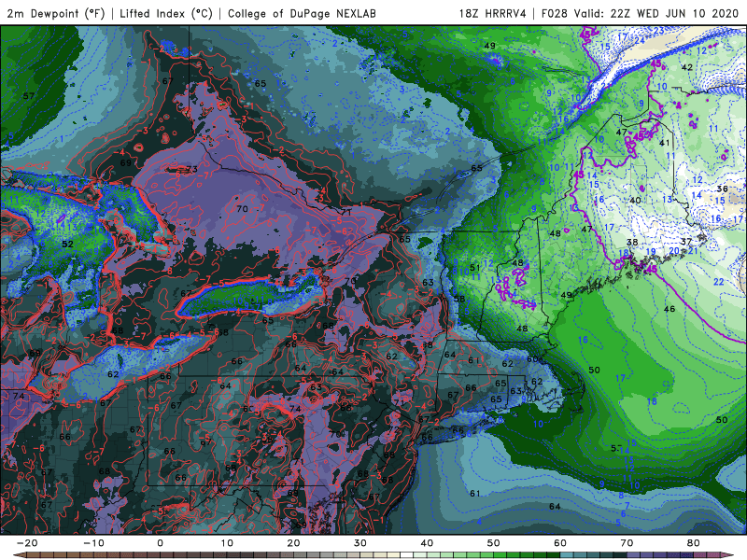Click the -20 label on the color scale
Screen dimensions: 747x560
pyautogui.click(x=27, y=543)
